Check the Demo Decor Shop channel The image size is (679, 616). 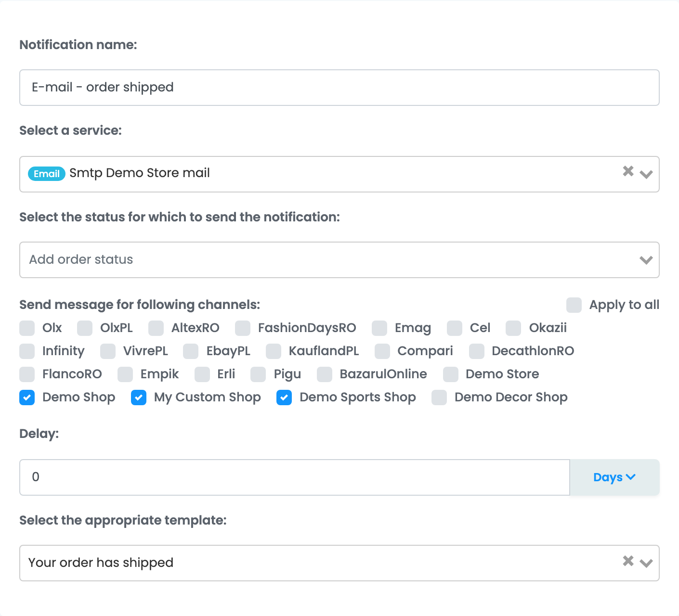pyautogui.click(x=439, y=398)
